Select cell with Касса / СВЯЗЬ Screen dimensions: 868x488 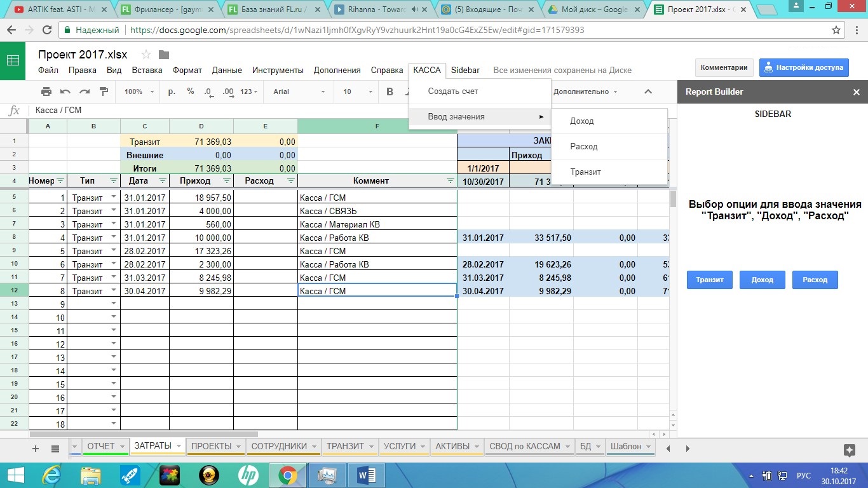click(x=377, y=211)
